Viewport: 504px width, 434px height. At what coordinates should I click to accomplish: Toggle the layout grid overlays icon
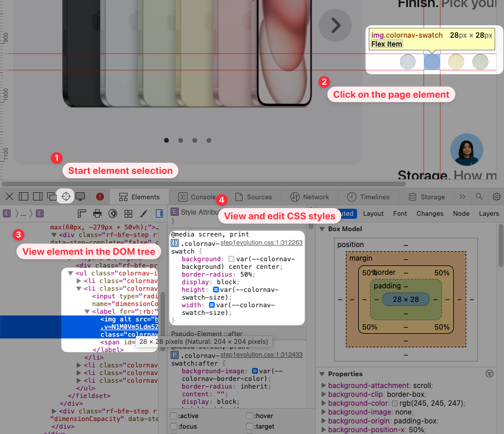(x=128, y=213)
